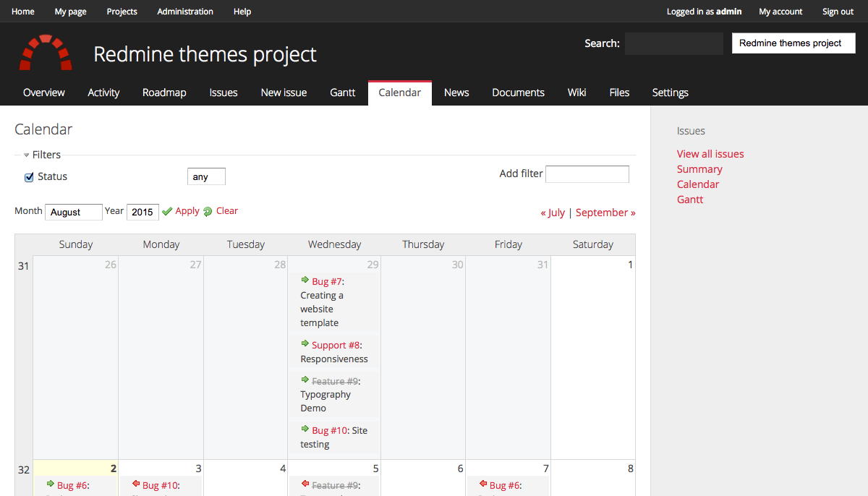Click the red arrow beside Feature #9 on day 5
This screenshot has height=496, width=868.
(305, 484)
